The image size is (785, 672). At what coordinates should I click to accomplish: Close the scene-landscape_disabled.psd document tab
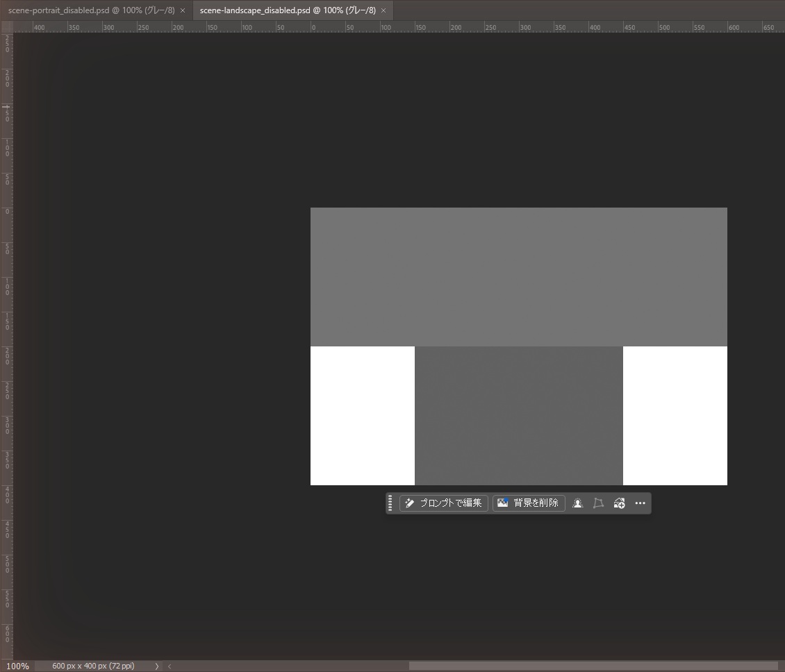383,10
